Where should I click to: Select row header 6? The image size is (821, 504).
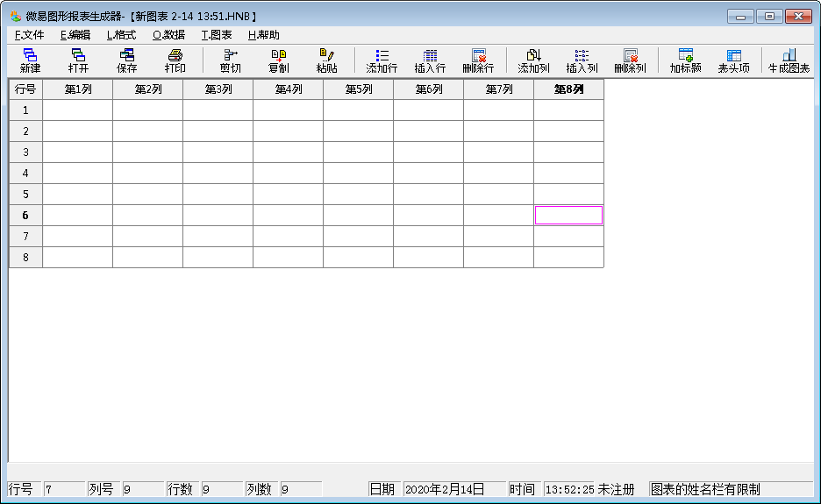pyautogui.click(x=25, y=215)
